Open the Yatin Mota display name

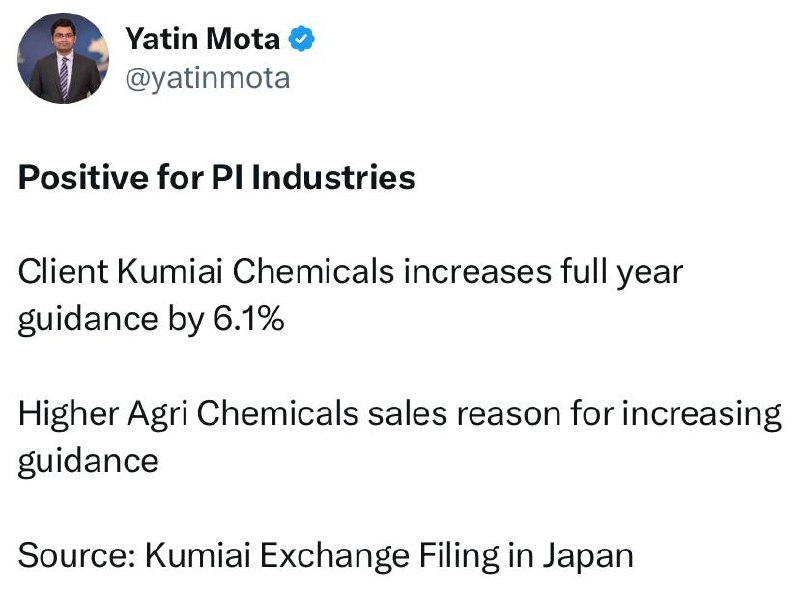coord(203,38)
